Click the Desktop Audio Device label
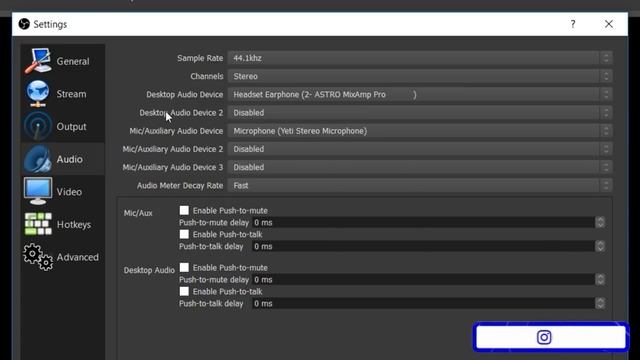The width and height of the screenshot is (640, 360). [x=184, y=95]
